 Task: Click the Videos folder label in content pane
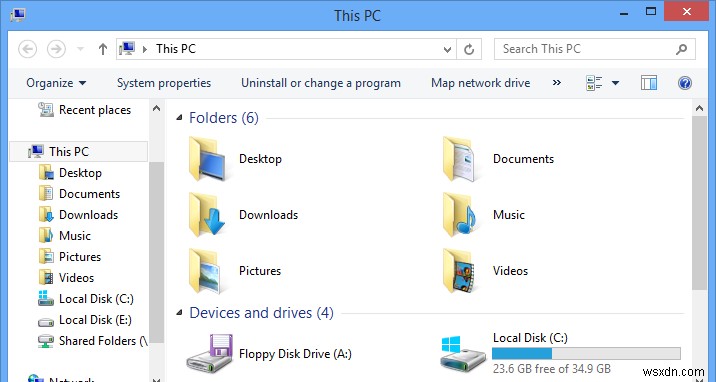(511, 271)
